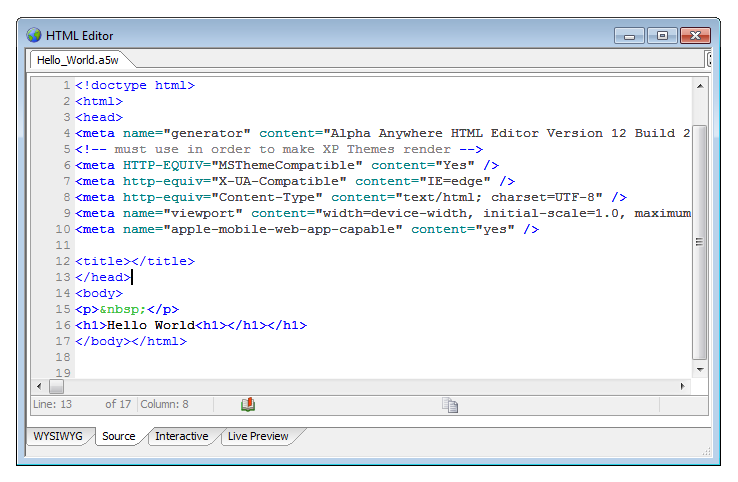Viewport: 738px width, 482px height.
Task: Click the "Column: 8" status bar entry
Action: point(164,404)
